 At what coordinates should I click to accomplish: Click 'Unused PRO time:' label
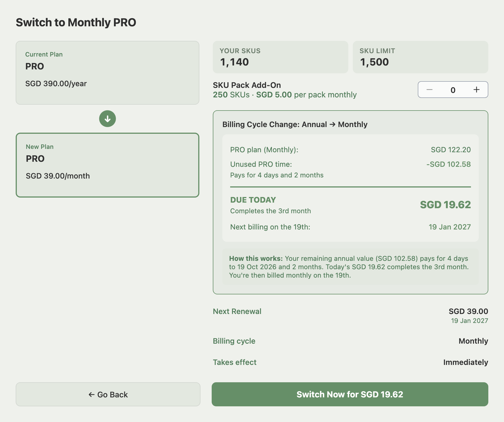point(261,164)
